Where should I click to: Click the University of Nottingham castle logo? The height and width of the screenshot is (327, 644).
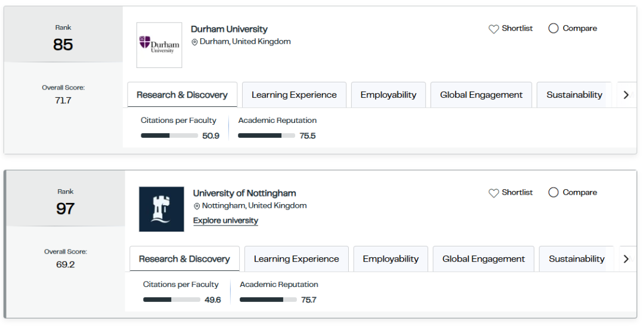coord(162,209)
